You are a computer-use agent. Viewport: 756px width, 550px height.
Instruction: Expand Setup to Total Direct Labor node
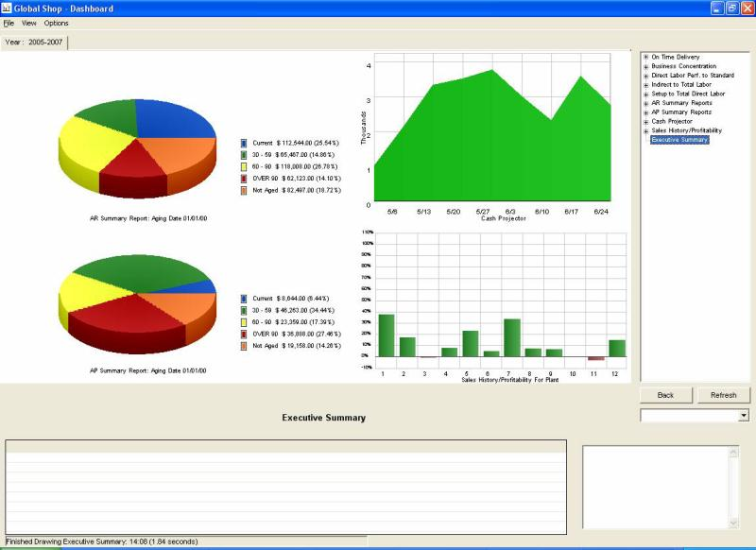coord(646,94)
